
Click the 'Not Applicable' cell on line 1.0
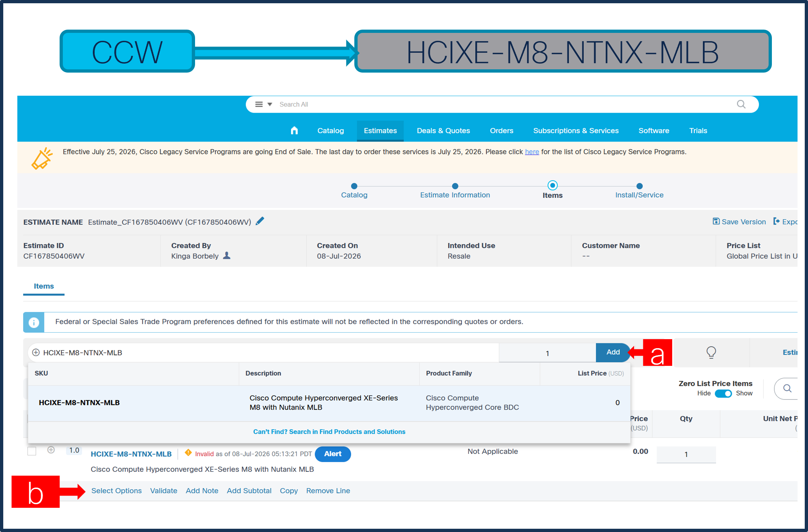[x=493, y=451]
